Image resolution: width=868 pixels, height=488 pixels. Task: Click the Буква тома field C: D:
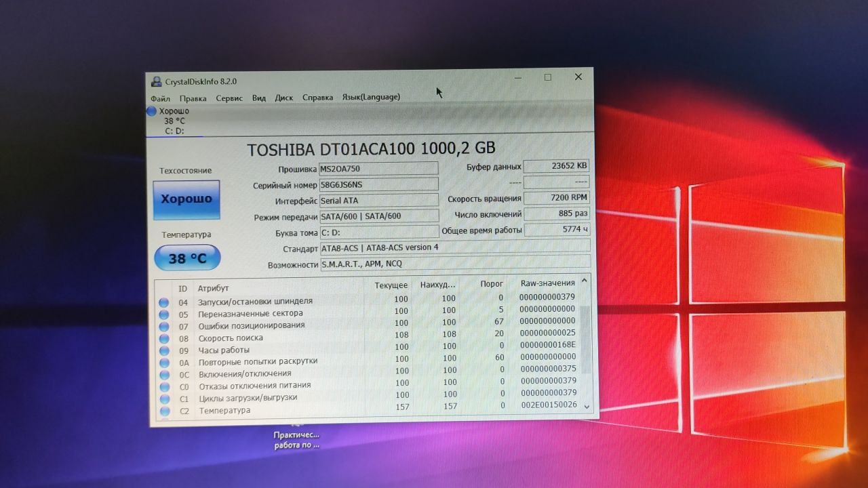(x=379, y=232)
